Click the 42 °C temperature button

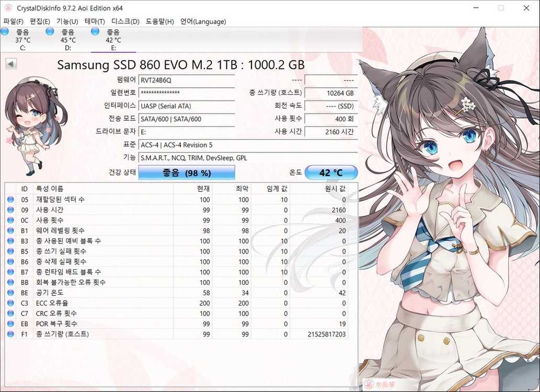coord(331,172)
